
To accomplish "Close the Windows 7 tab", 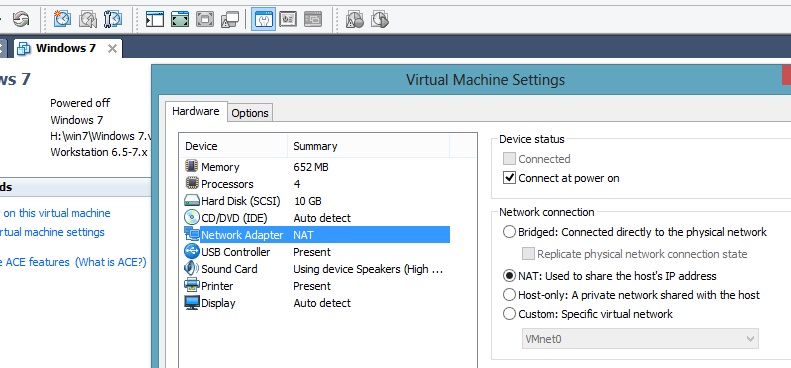I will (112, 48).
